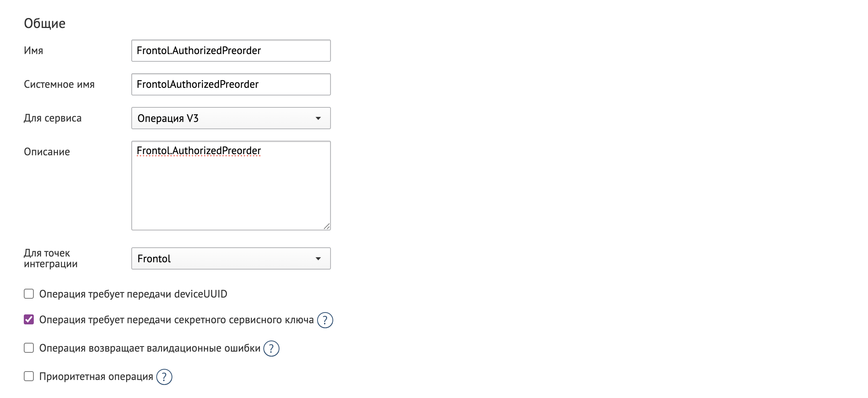The image size is (868, 398).
Task: Open the Для сервиса dropdown
Action: click(231, 118)
